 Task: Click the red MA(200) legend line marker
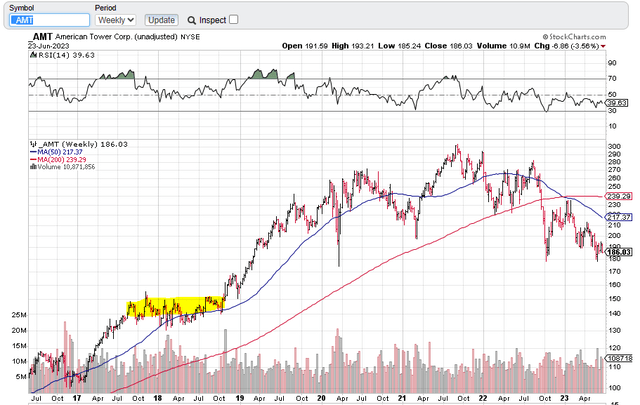pos(32,160)
